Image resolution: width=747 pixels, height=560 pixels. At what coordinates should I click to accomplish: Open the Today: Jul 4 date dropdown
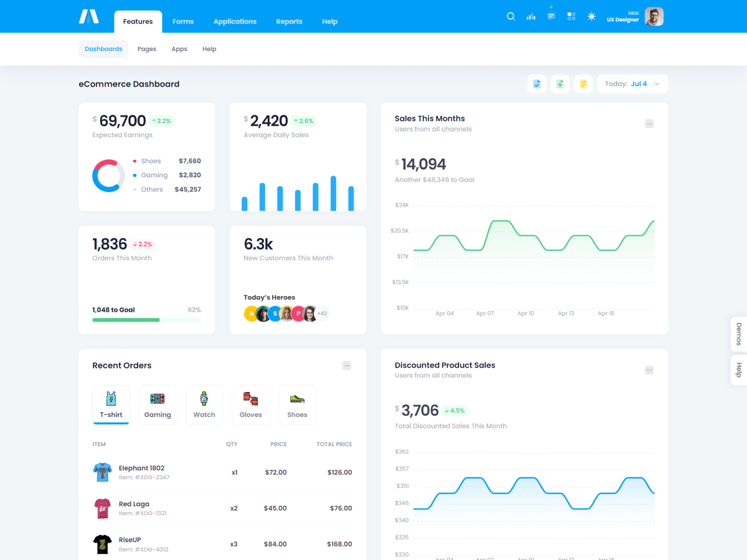tap(632, 84)
